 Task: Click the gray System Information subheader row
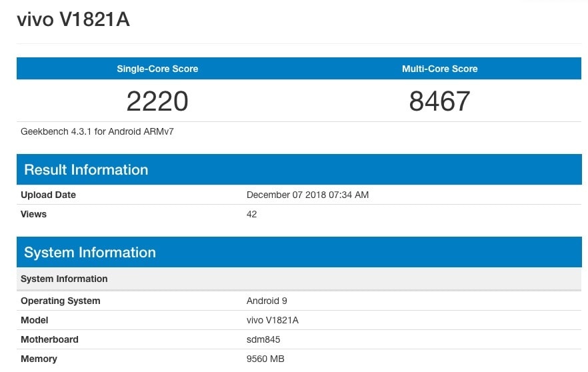click(x=299, y=279)
